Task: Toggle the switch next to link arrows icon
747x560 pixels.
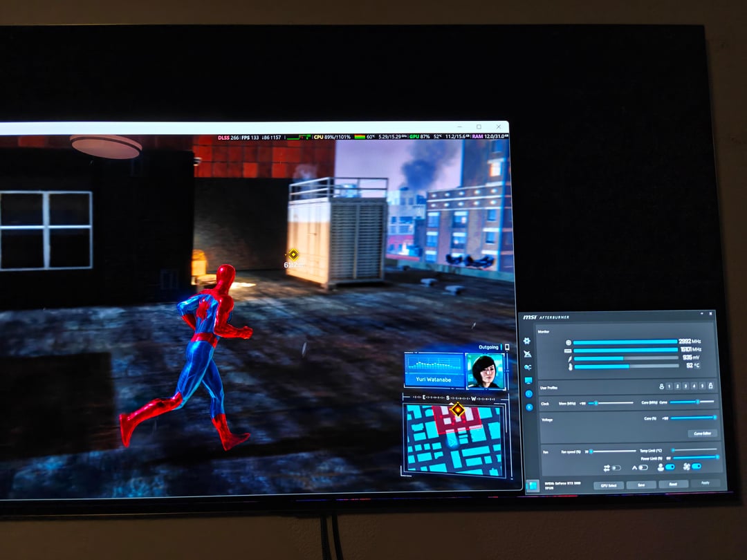Action: tap(616, 468)
